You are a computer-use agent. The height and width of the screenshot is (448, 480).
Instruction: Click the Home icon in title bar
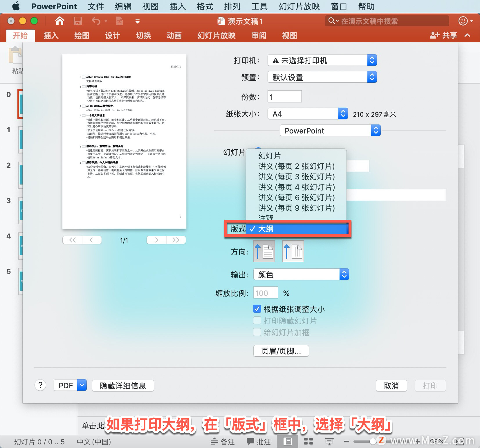point(60,21)
